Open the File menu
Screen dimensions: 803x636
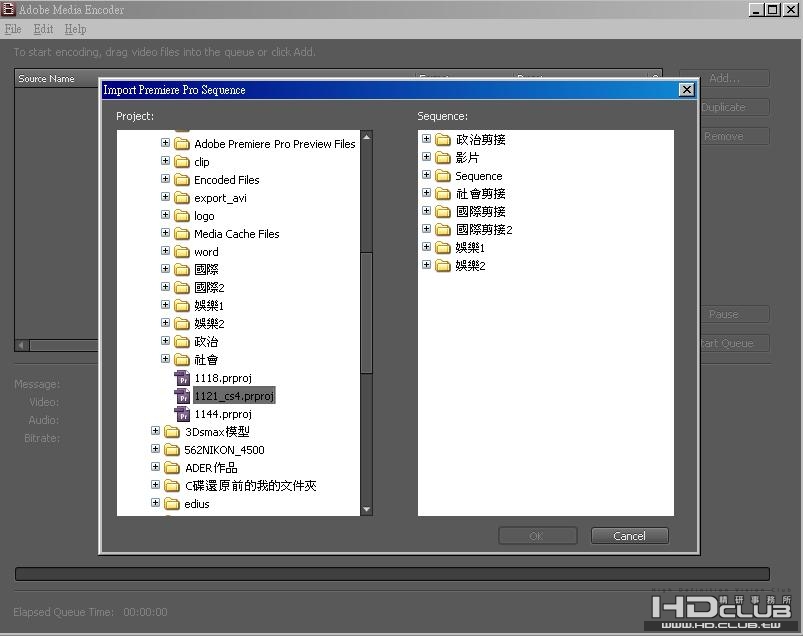[13, 29]
